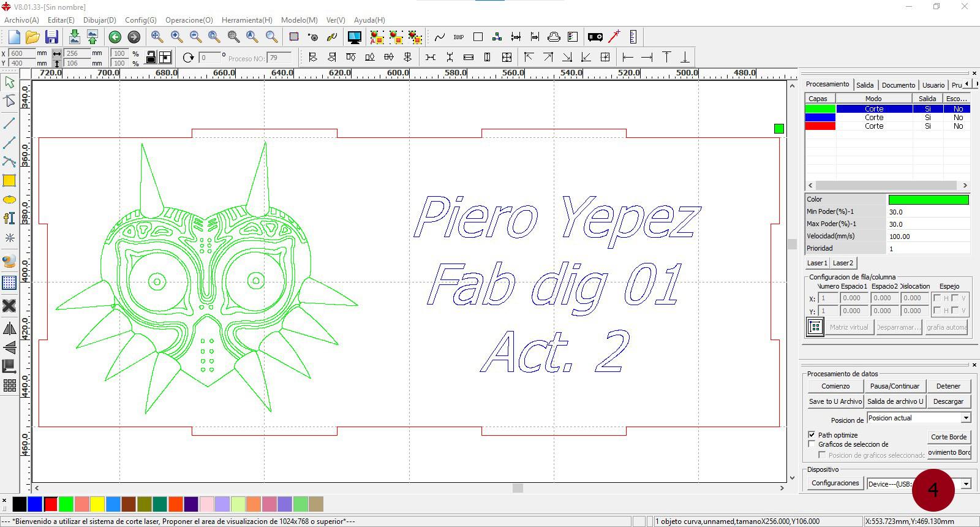Undo using the green left arrow
The image size is (980, 527).
click(x=115, y=37)
